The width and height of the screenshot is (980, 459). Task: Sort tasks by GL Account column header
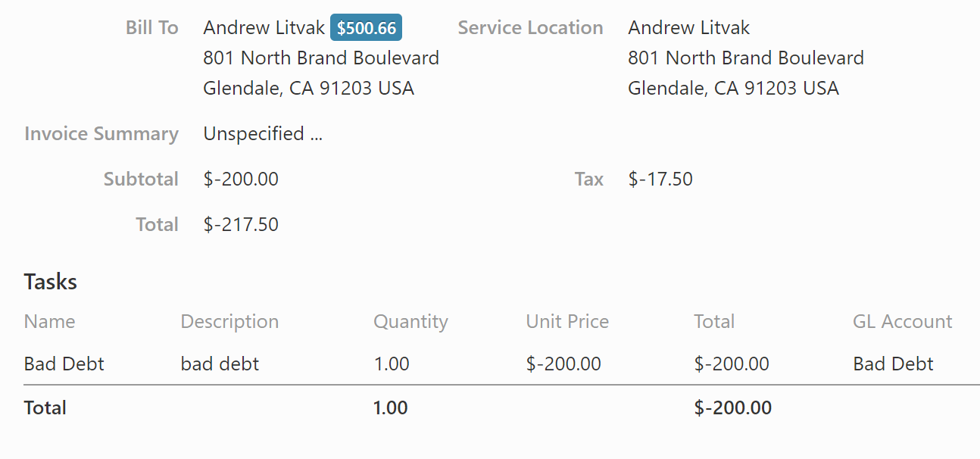[902, 322]
